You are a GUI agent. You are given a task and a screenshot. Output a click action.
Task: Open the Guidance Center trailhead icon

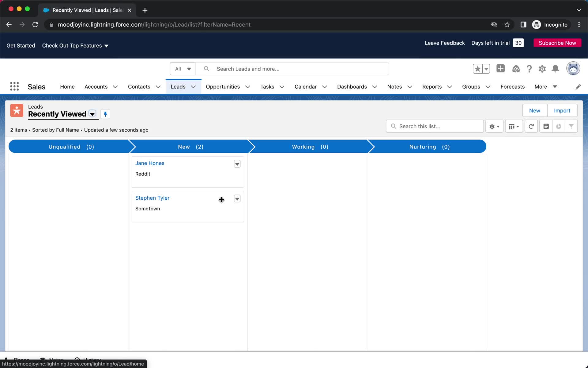(x=516, y=69)
